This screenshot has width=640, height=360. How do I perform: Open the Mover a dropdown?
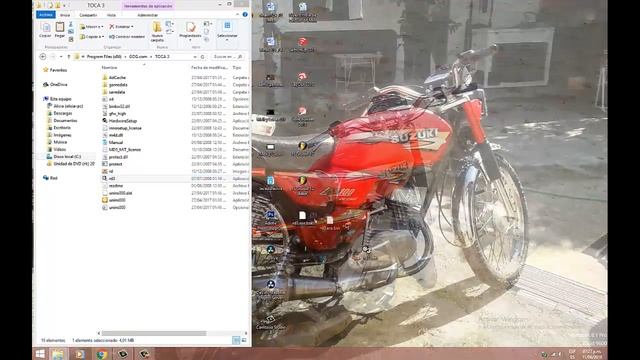point(91,27)
